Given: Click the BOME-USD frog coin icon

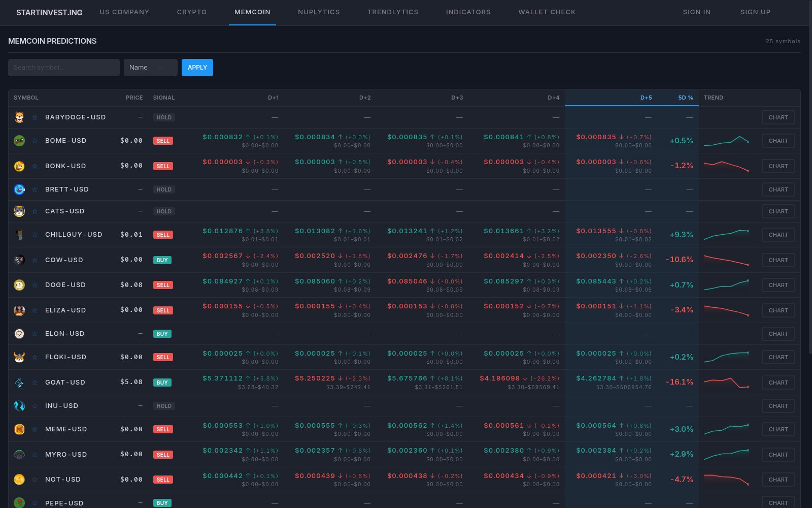Looking at the screenshot, I should tap(19, 141).
